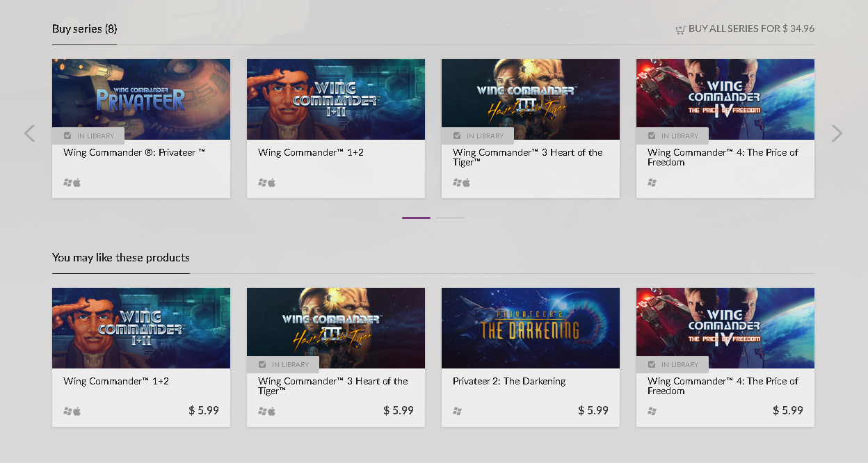Click Windows icon on Privateer series card
868x463 pixels.
click(67, 182)
